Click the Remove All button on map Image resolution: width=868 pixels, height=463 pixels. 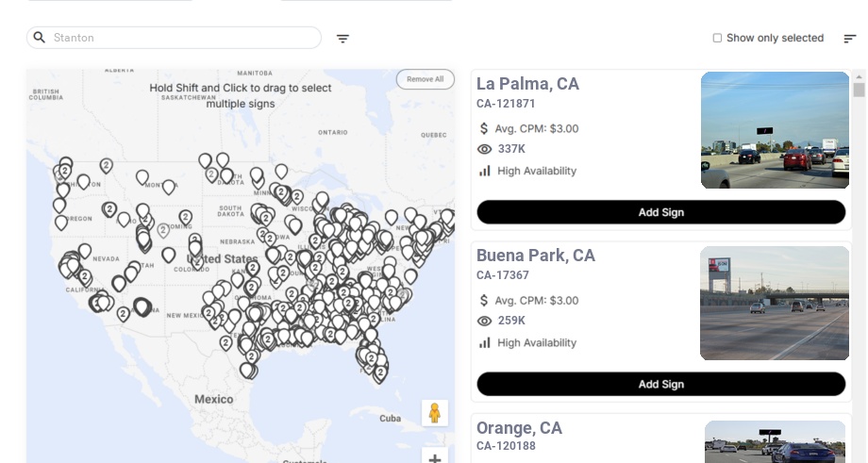(x=425, y=79)
